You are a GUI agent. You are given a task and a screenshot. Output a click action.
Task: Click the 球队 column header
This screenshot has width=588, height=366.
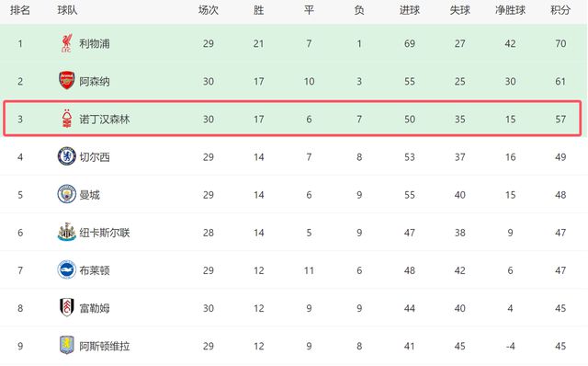[67, 10]
